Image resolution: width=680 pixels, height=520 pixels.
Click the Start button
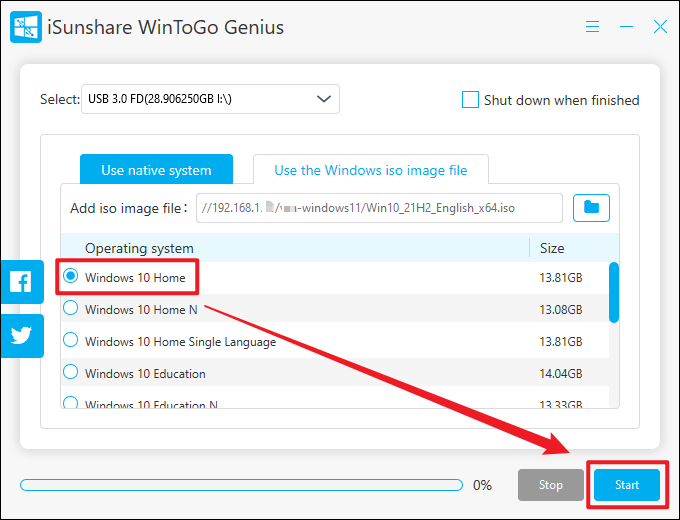pyautogui.click(x=627, y=484)
